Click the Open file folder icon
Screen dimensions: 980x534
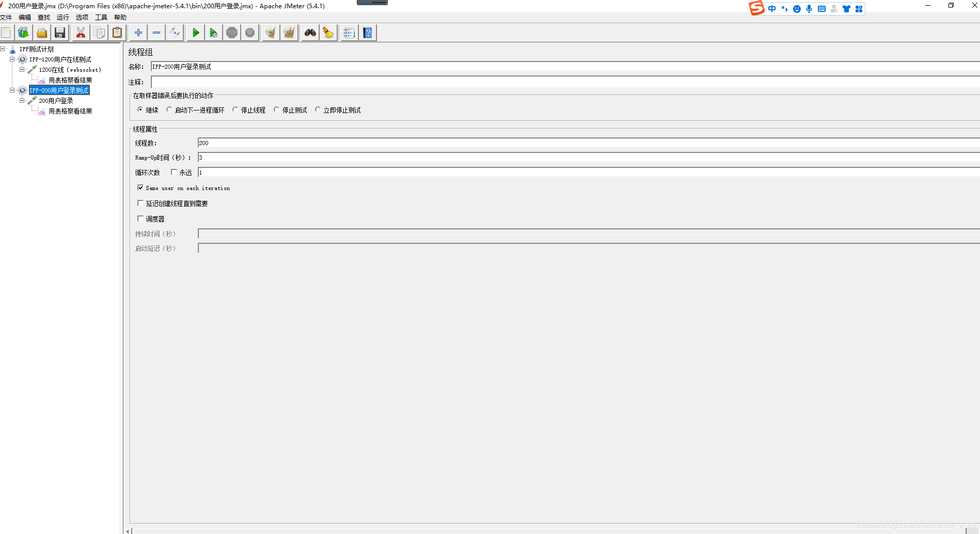pos(42,33)
